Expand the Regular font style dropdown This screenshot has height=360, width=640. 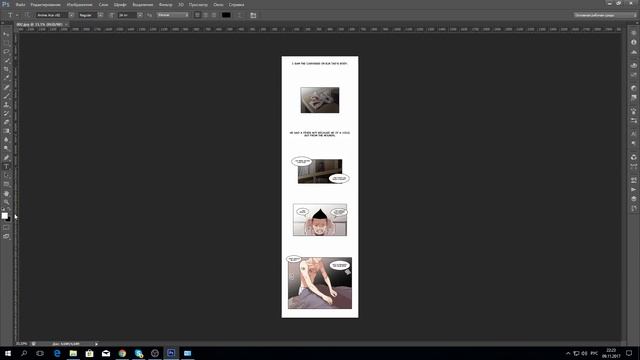[x=100, y=15]
